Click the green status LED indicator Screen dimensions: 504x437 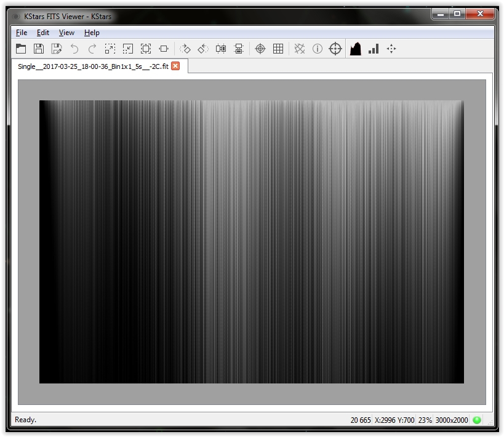[477, 420]
